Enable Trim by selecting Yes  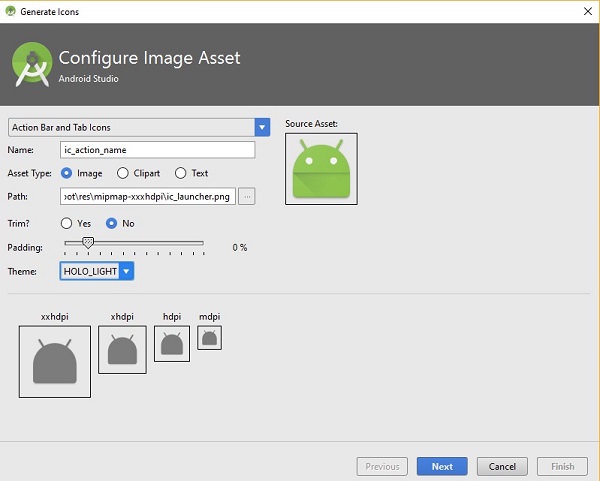[67, 223]
